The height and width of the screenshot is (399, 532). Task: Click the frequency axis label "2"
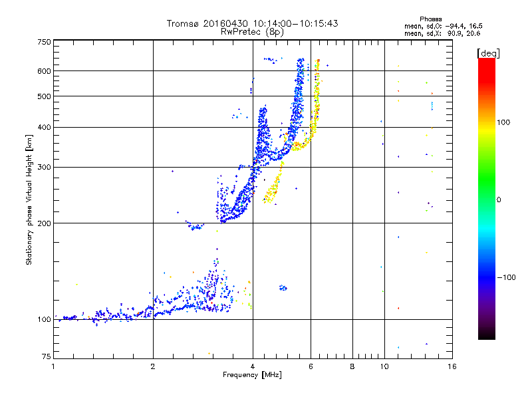[x=153, y=366]
